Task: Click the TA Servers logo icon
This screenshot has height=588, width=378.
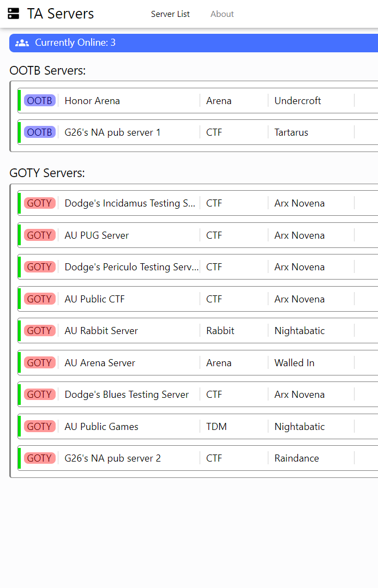Action: pos(14,14)
